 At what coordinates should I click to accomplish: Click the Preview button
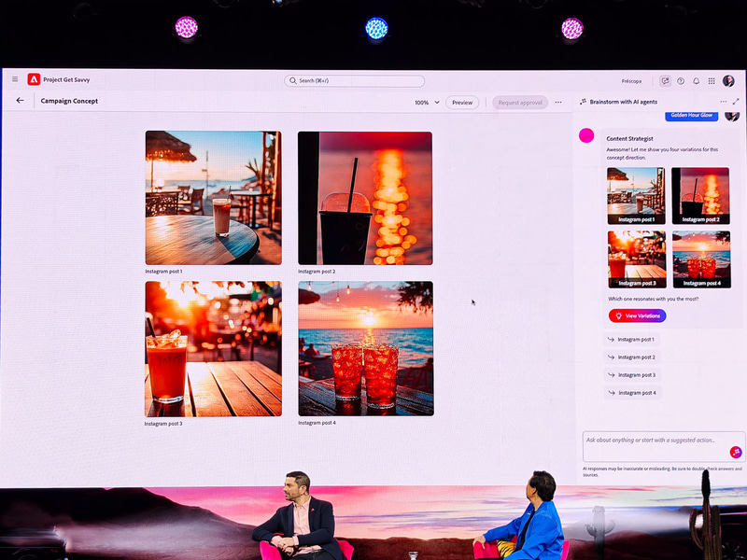pos(462,103)
